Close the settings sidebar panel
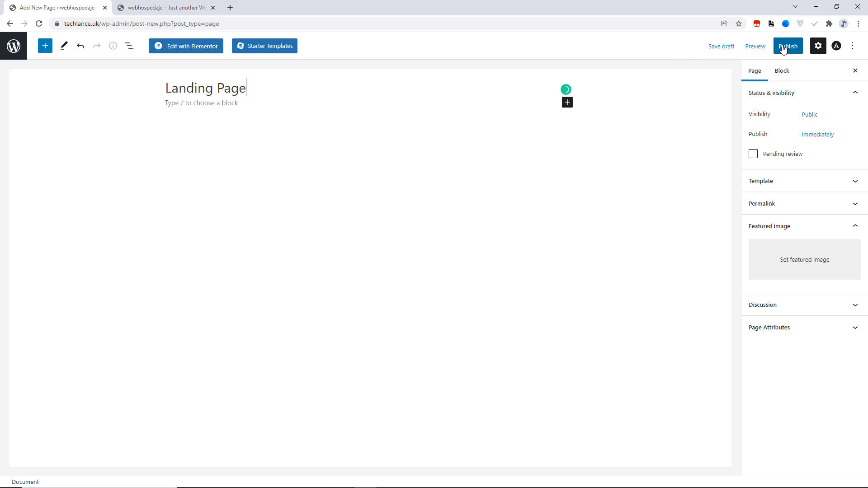Screen dimensions: 868x488 click(855, 70)
